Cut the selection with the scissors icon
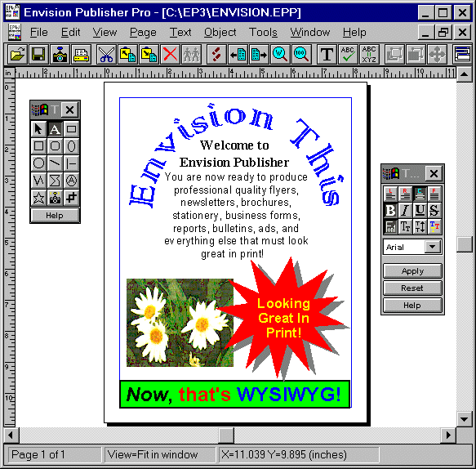Image resolution: width=476 pixels, height=469 pixels. tap(106, 55)
